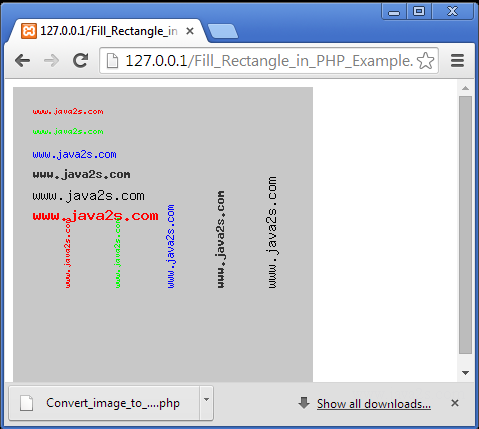Click the page icon in the address bar
The width and height of the screenshot is (479, 429).
click(x=112, y=61)
